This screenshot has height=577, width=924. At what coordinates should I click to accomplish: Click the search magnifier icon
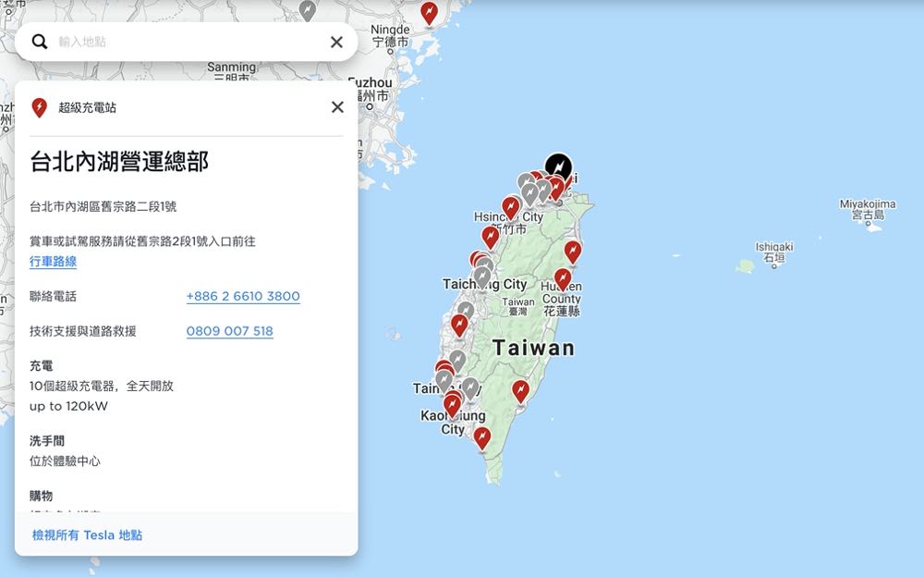click(40, 42)
